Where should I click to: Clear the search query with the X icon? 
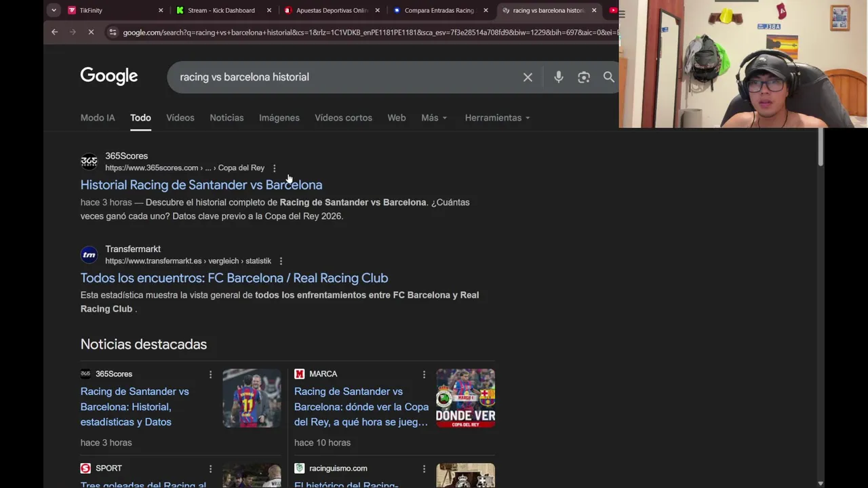click(528, 77)
